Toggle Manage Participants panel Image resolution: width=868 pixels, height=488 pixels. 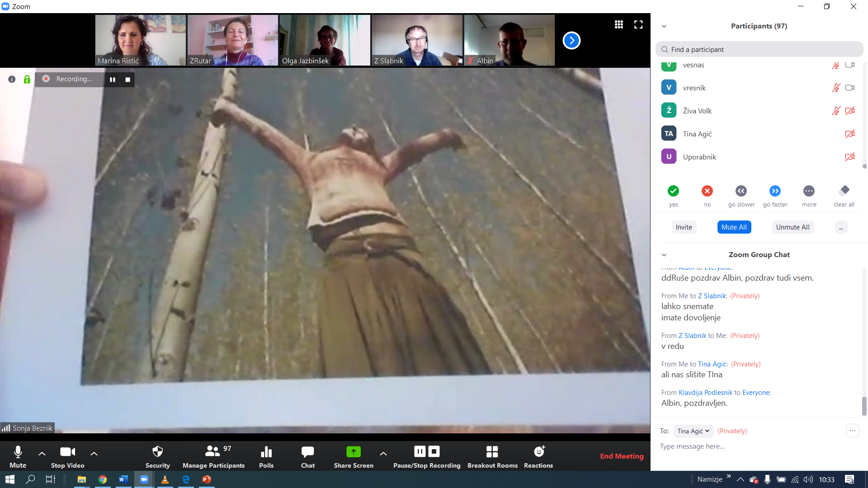213,456
